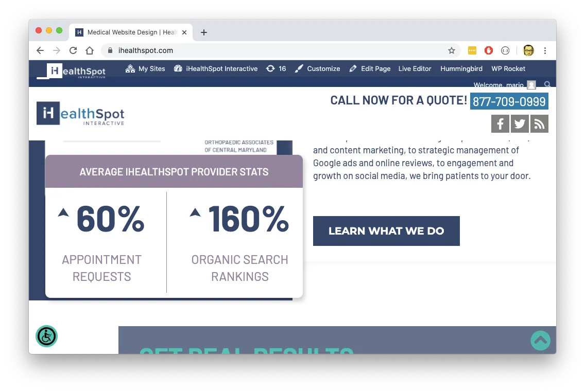
Task: View the site lock security info
Action: coord(110,50)
